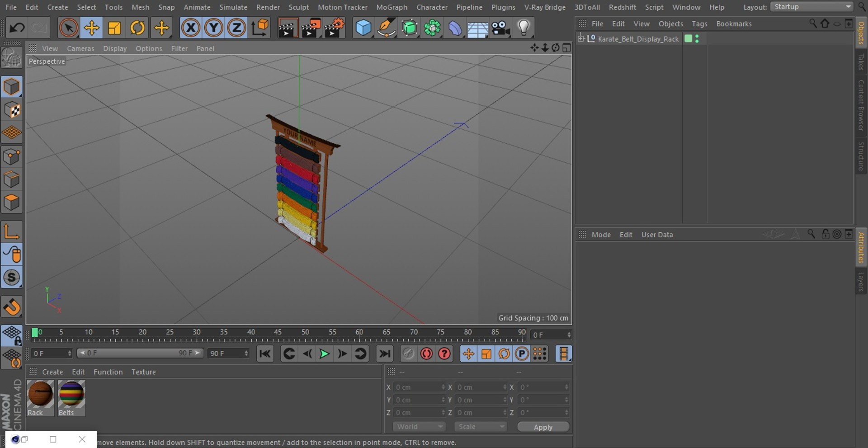The height and width of the screenshot is (448, 868).
Task: Open the Layers side tab
Action: click(x=861, y=282)
